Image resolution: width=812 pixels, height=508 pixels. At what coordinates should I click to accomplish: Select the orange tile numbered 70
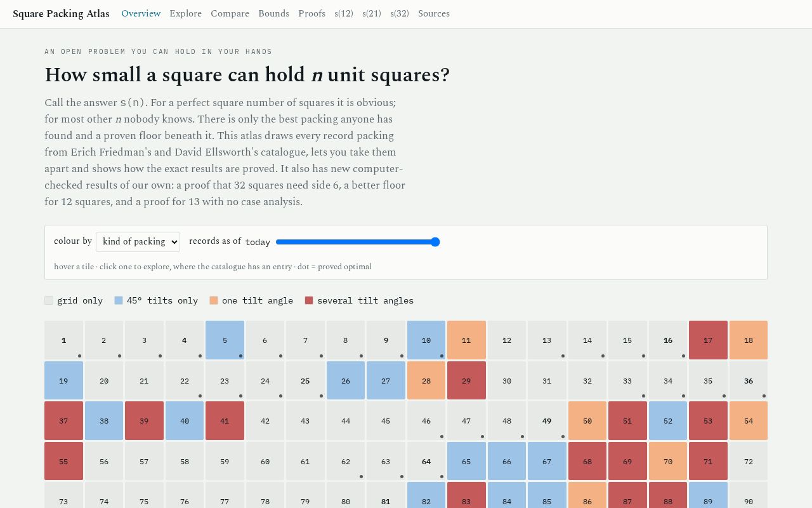point(668,462)
